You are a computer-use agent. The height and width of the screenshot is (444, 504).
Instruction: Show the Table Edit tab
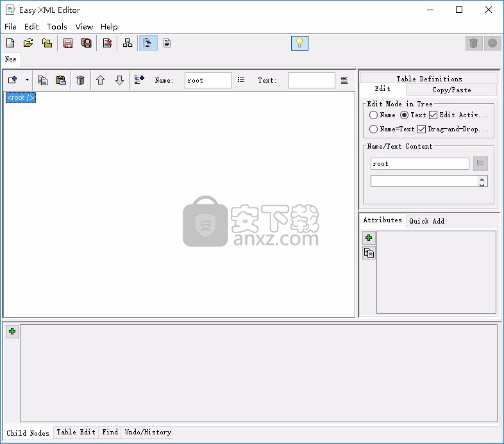[x=76, y=432]
